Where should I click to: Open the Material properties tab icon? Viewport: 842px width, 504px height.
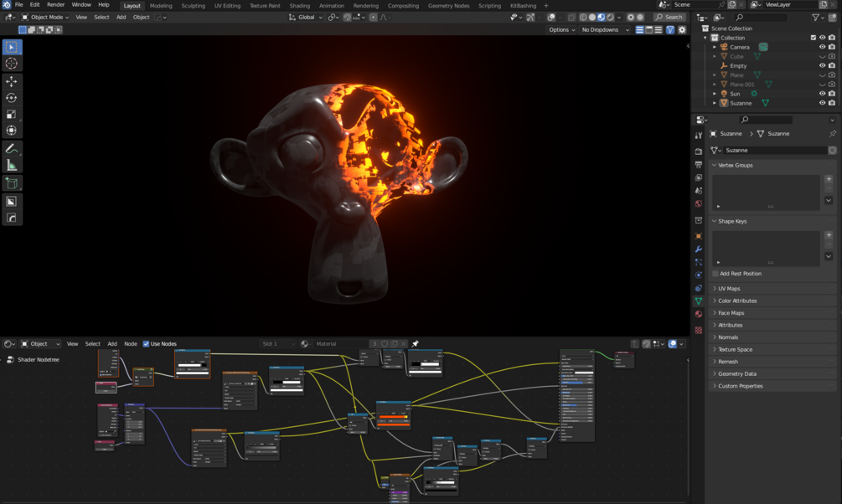point(698,314)
